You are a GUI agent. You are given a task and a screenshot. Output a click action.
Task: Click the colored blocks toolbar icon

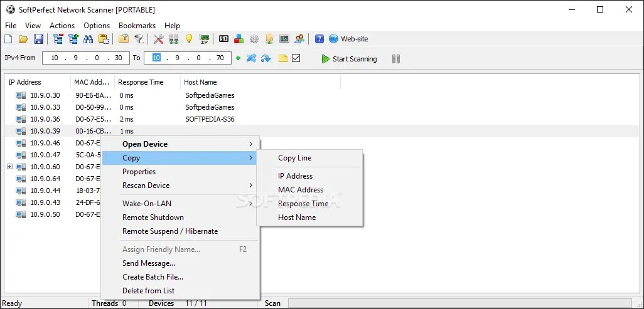click(239, 39)
